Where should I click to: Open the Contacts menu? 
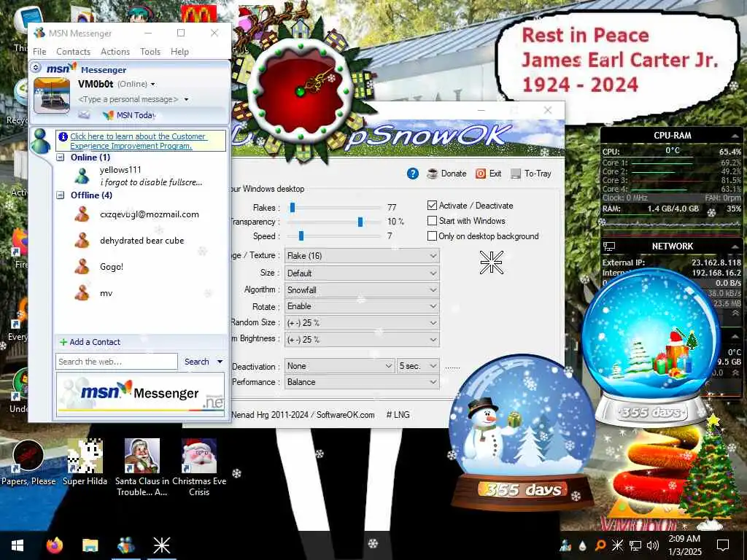click(x=74, y=52)
